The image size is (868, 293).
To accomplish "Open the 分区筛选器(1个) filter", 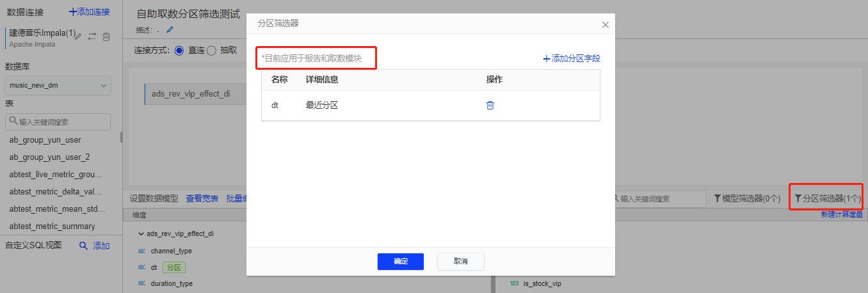I will click(x=824, y=199).
